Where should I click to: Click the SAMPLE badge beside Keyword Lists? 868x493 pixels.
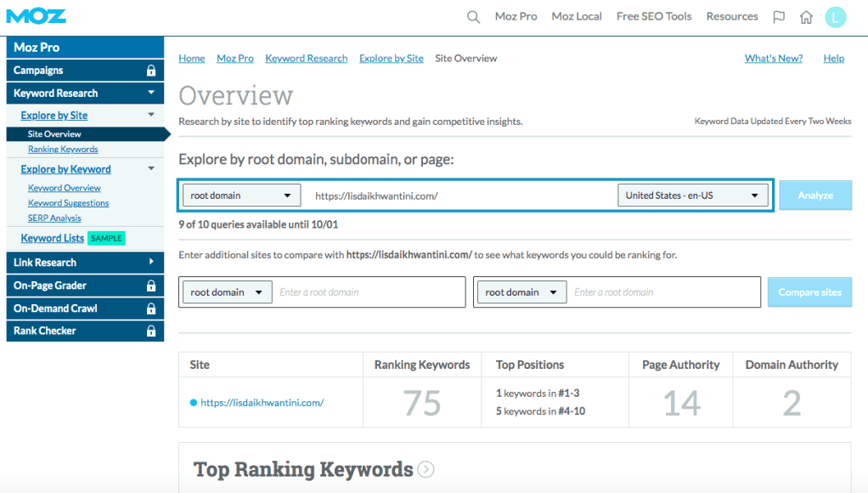tap(106, 238)
